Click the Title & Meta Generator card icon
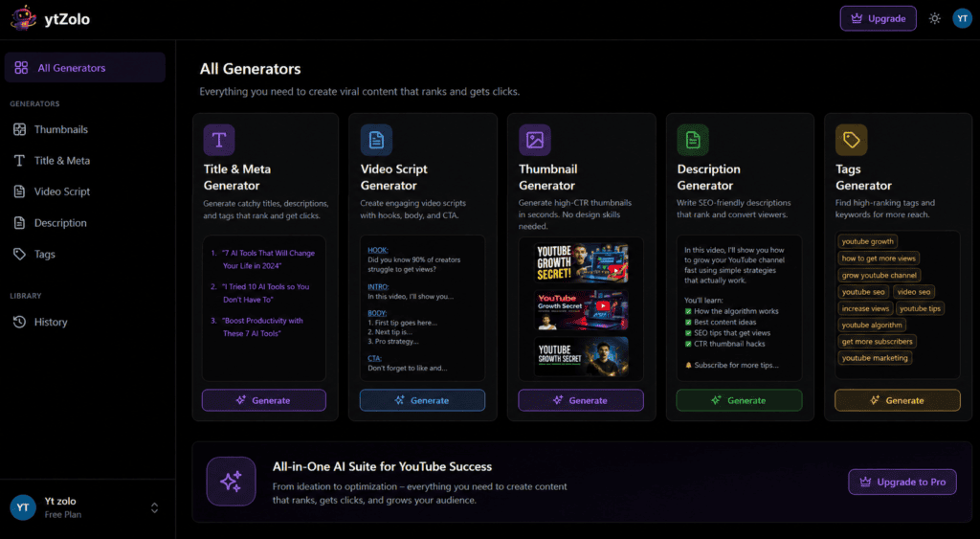Image resolution: width=980 pixels, height=539 pixels. tap(219, 140)
